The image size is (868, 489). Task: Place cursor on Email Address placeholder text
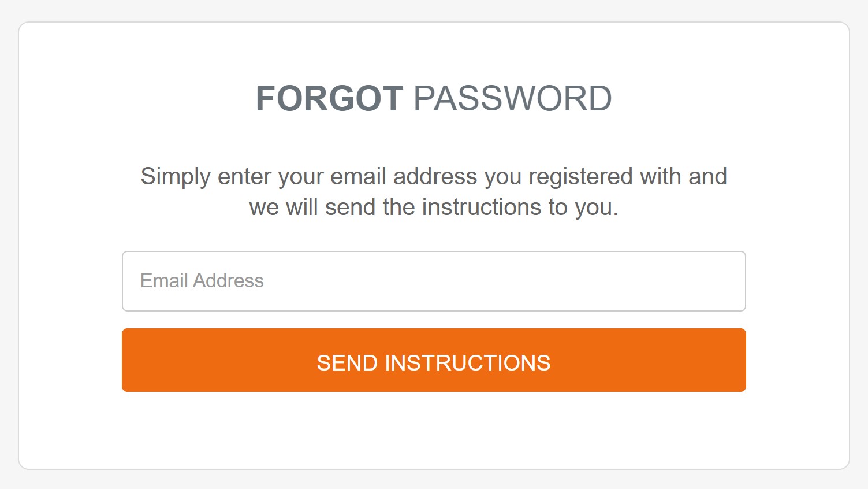click(x=202, y=281)
